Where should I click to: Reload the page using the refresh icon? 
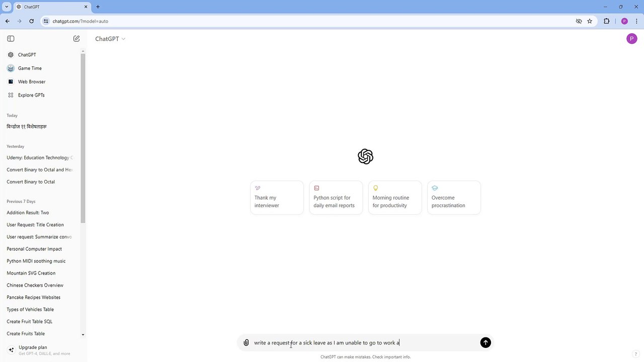32,21
